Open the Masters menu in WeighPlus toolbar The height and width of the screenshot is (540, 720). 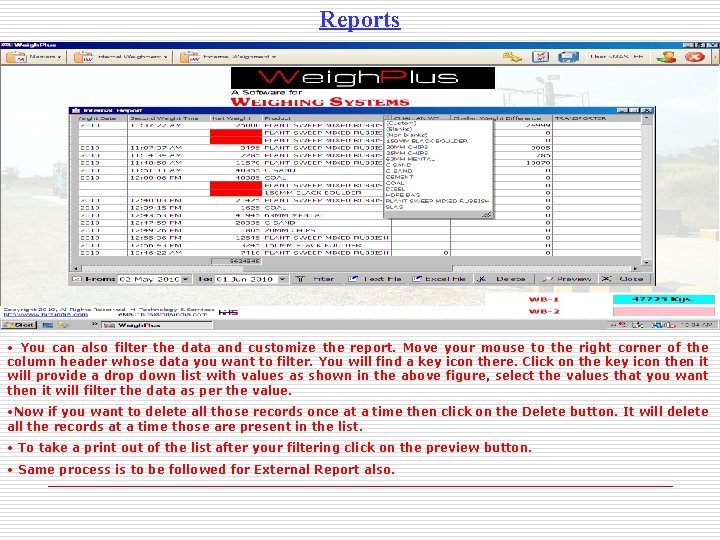pos(45,57)
